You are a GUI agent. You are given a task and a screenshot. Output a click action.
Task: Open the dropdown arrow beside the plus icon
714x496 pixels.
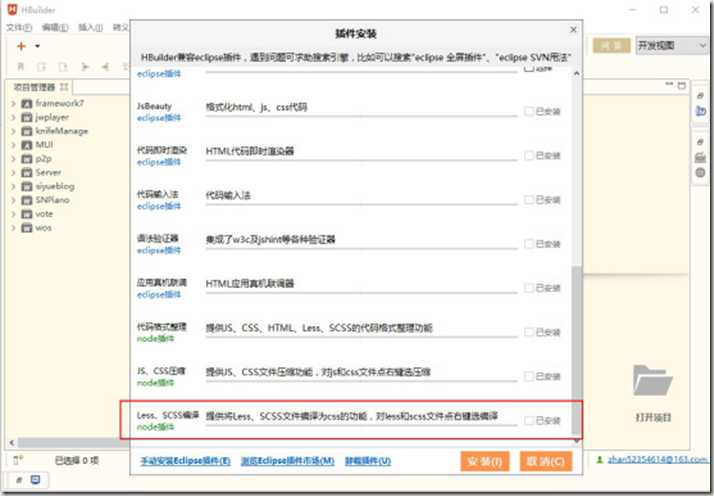point(37,46)
